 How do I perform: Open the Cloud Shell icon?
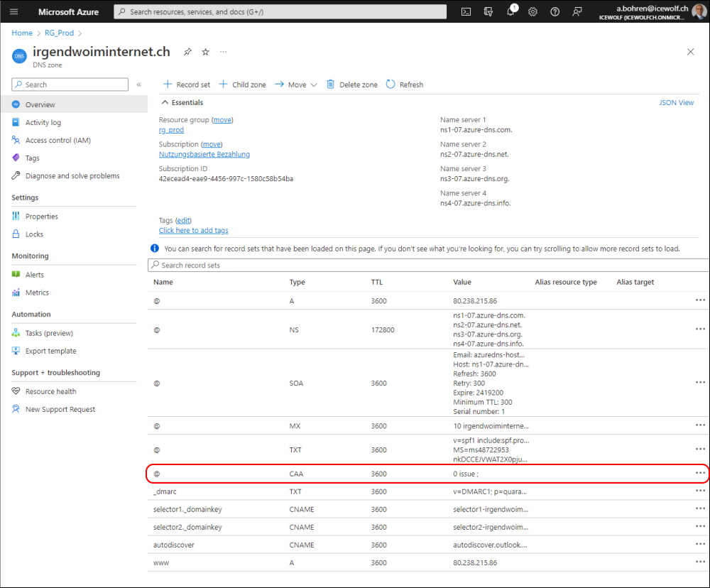pyautogui.click(x=466, y=12)
